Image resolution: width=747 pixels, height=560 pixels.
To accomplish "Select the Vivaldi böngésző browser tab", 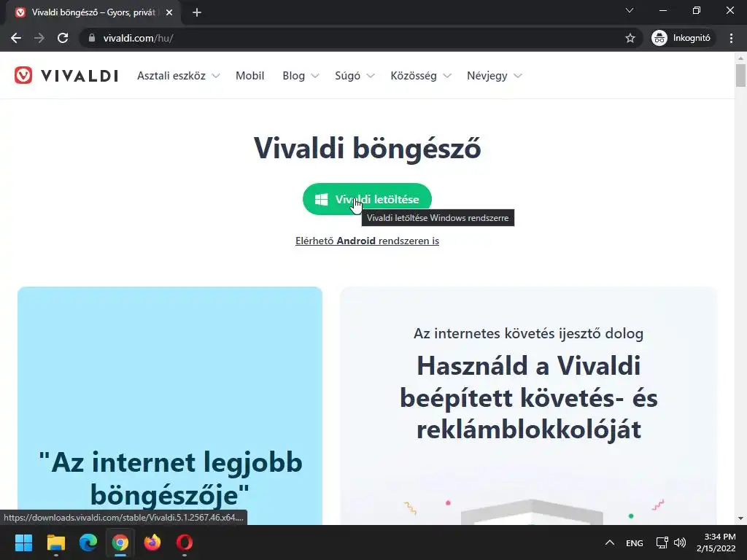I will [x=93, y=13].
